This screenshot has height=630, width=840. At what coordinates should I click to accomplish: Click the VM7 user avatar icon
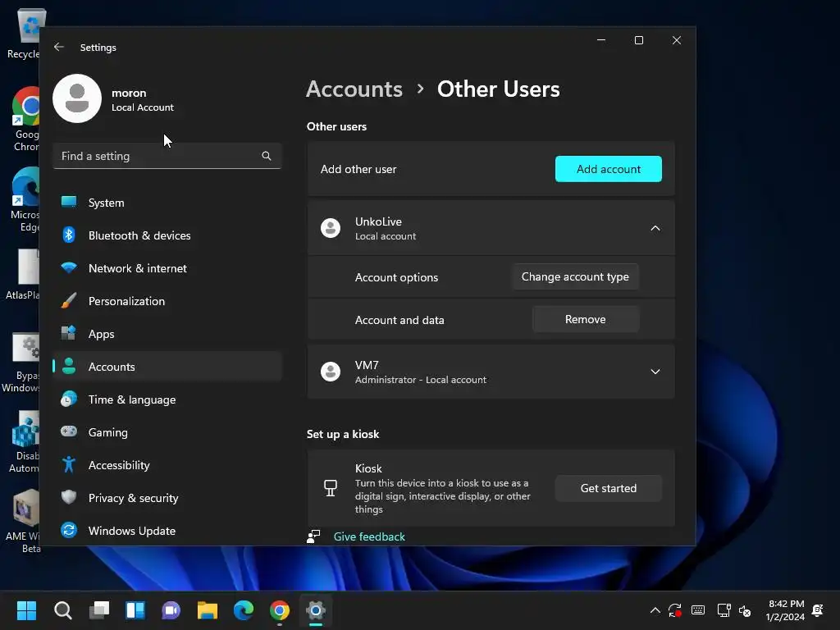(x=330, y=372)
